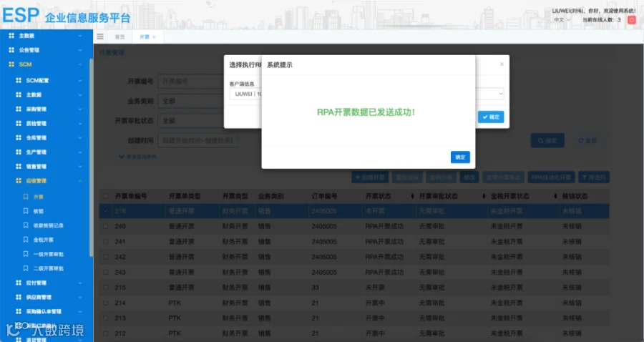The width and height of the screenshot is (644, 342).
Task: Close the 选择执行 dialog with the x icon
Action: (x=502, y=64)
